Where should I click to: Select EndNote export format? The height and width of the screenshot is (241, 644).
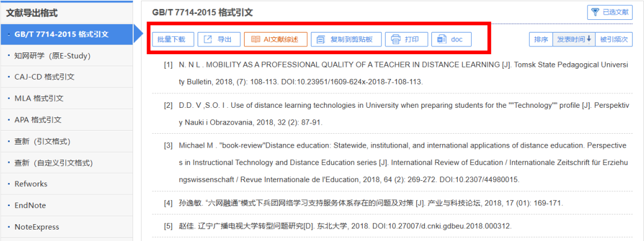[30, 205]
